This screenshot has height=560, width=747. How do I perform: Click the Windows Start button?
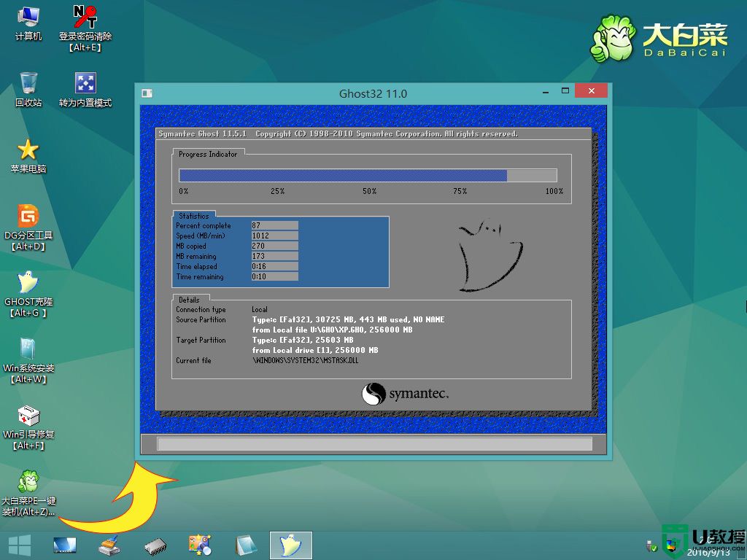point(20,545)
